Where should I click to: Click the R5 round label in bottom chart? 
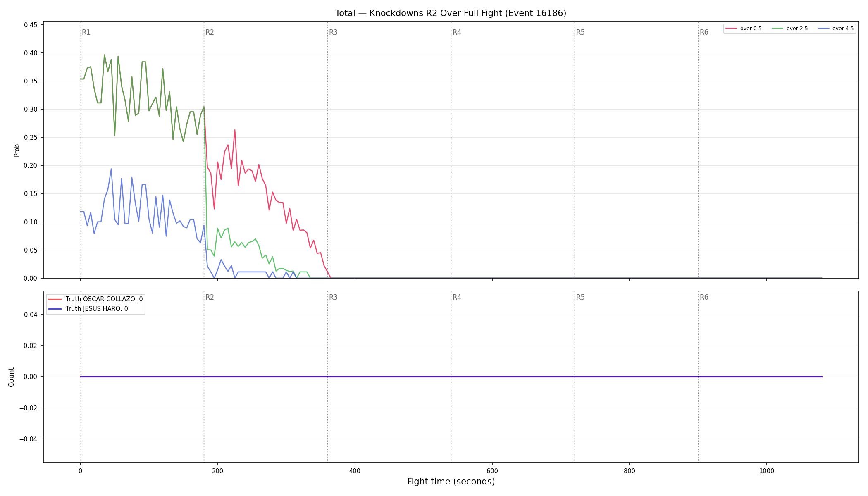[x=580, y=297]
